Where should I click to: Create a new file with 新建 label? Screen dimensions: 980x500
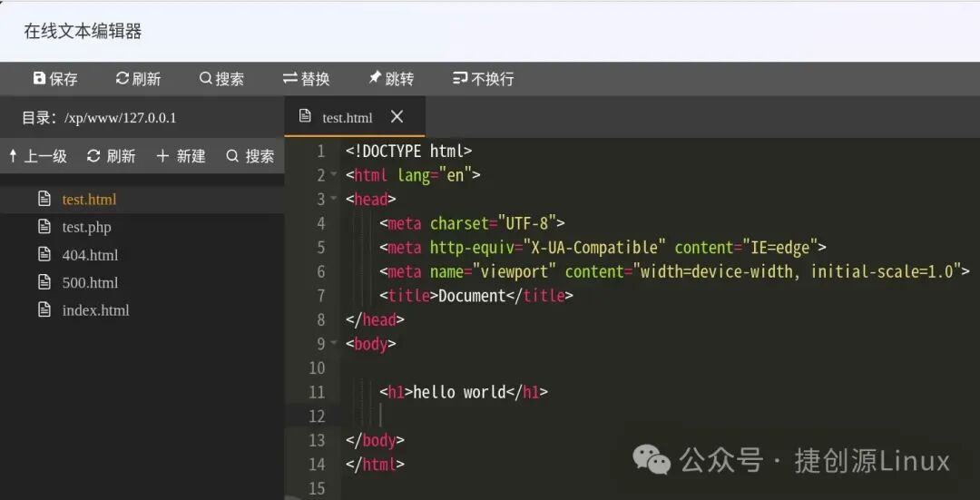pyautogui.click(x=191, y=155)
